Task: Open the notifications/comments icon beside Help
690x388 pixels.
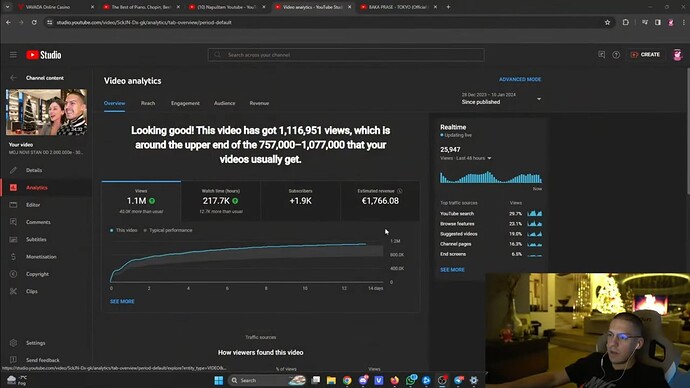Action: [602, 55]
